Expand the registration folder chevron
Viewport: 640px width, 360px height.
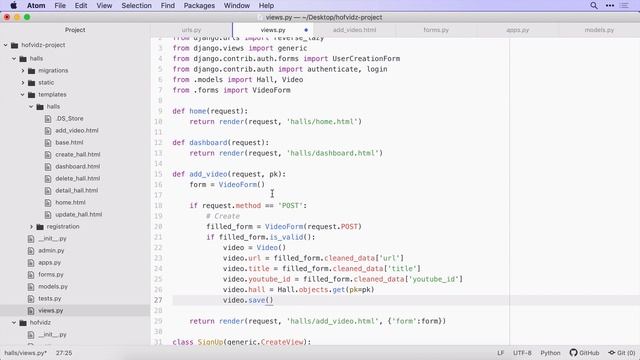pyautogui.click(x=31, y=227)
